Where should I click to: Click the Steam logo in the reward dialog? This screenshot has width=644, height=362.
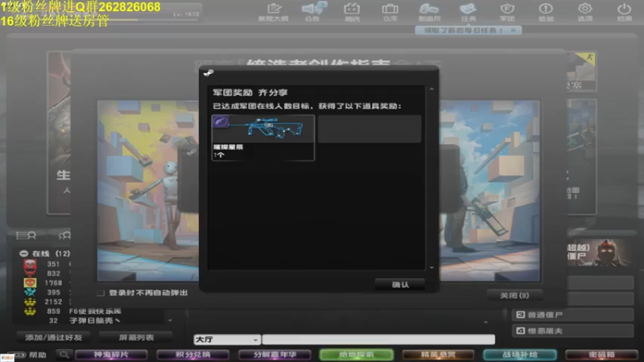coord(208,73)
